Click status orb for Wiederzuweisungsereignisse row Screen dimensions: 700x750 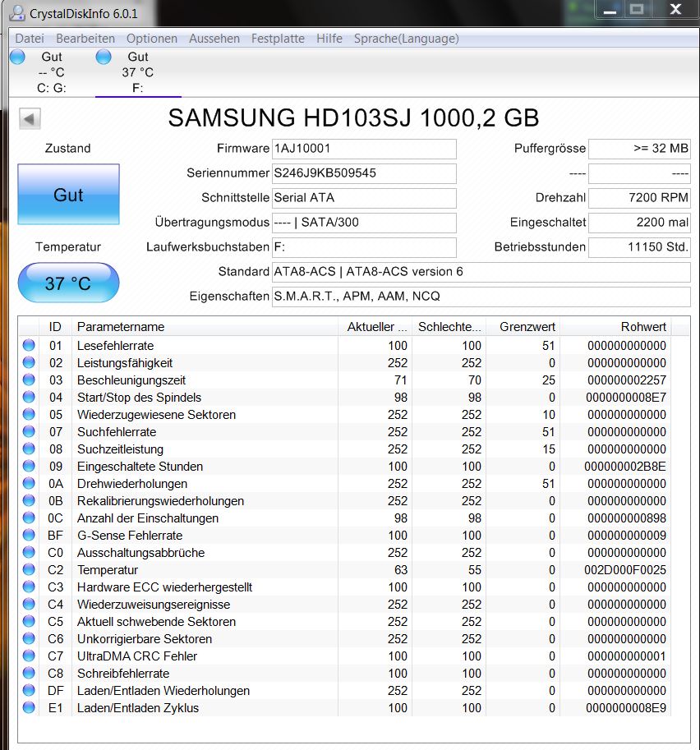pyautogui.click(x=29, y=604)
